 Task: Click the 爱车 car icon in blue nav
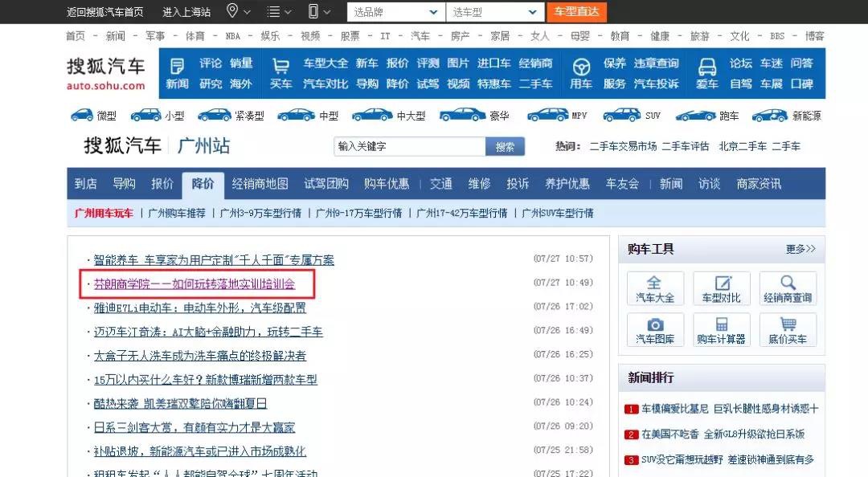pos(707,67)
